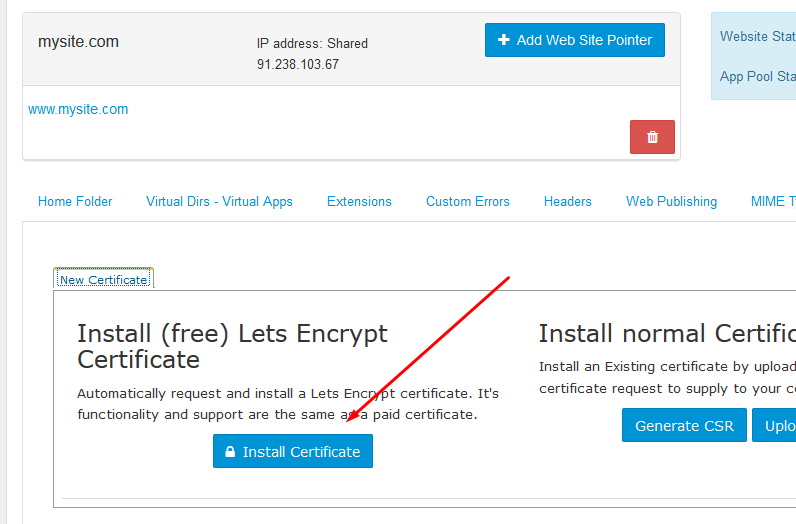Viewport: 796px width, 524px height.
Task: Click the Install (free) Lets Encrypt Certificate heading
Action: coord(233,346)
